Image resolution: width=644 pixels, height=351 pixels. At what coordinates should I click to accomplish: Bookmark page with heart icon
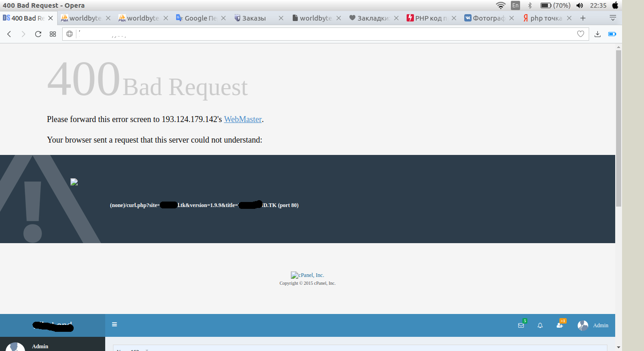coord(580,34)
